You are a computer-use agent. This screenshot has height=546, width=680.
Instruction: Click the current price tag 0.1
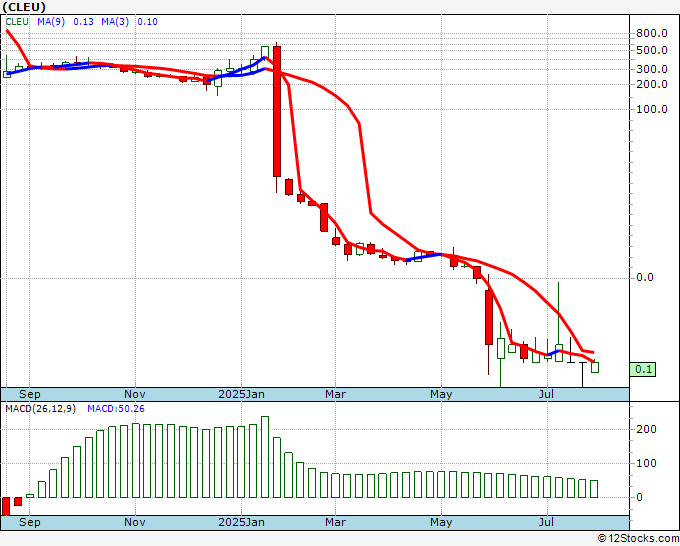pos(643,369)
